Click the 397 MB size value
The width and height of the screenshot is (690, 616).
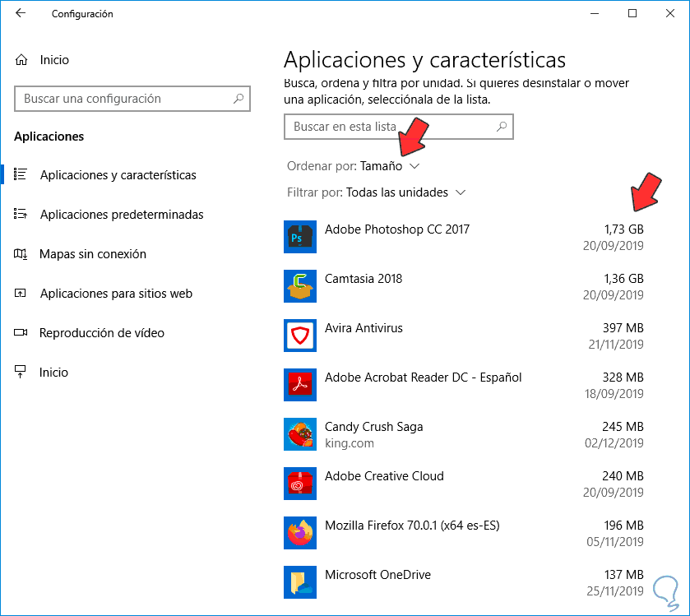623,328
